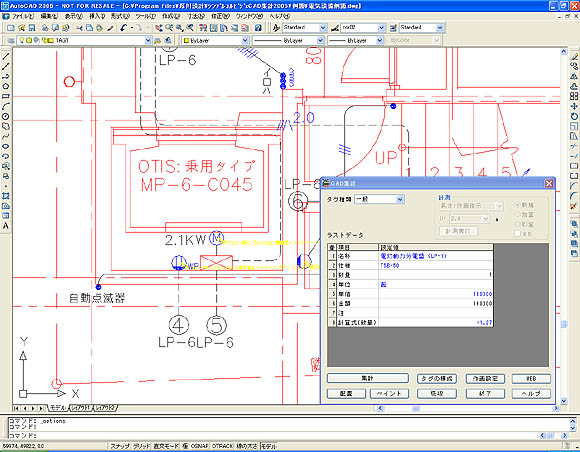Viewport: 580px width, 452px height.
Task: Click the Open file icon
Action: 21,28
